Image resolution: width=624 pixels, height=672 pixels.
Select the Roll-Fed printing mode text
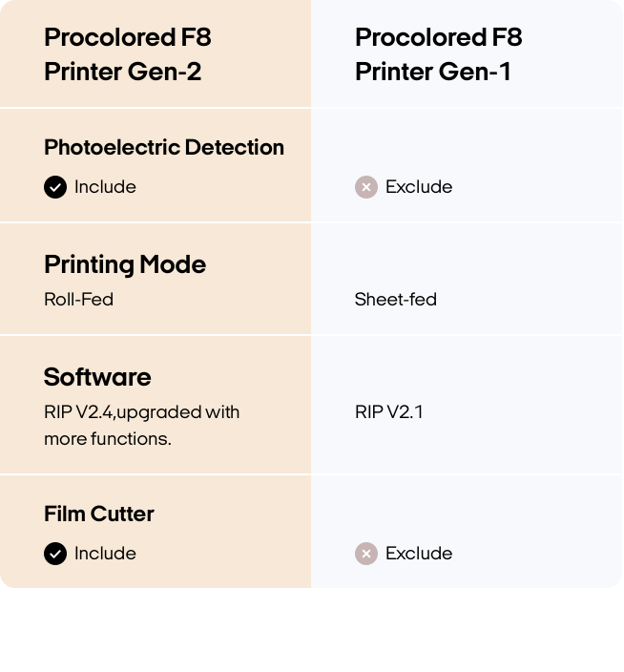tap(78, 300)
